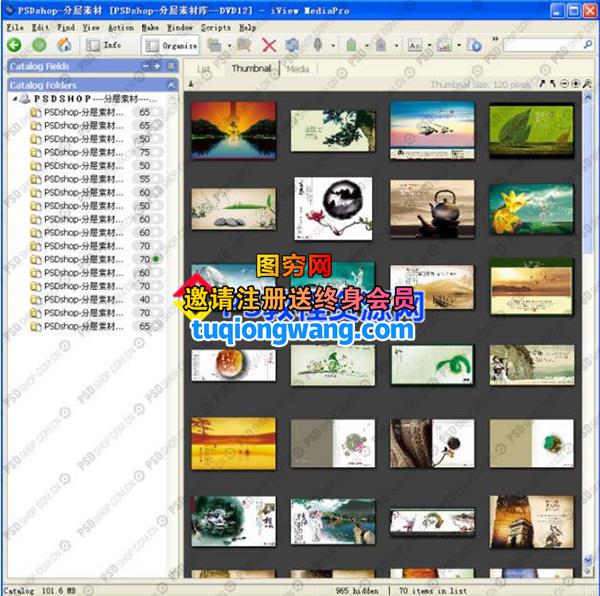Click the Home icon in the toolbar

point(64,45)
